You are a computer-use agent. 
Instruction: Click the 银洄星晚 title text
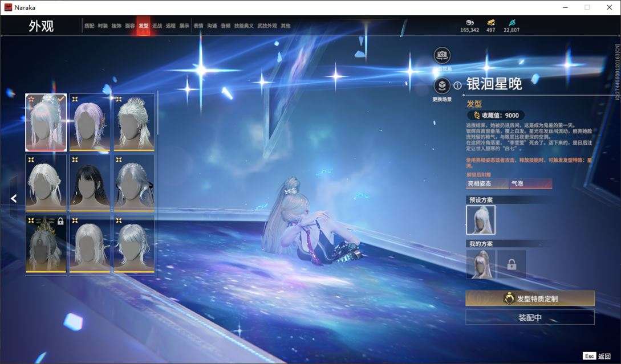tap(494, 84)
